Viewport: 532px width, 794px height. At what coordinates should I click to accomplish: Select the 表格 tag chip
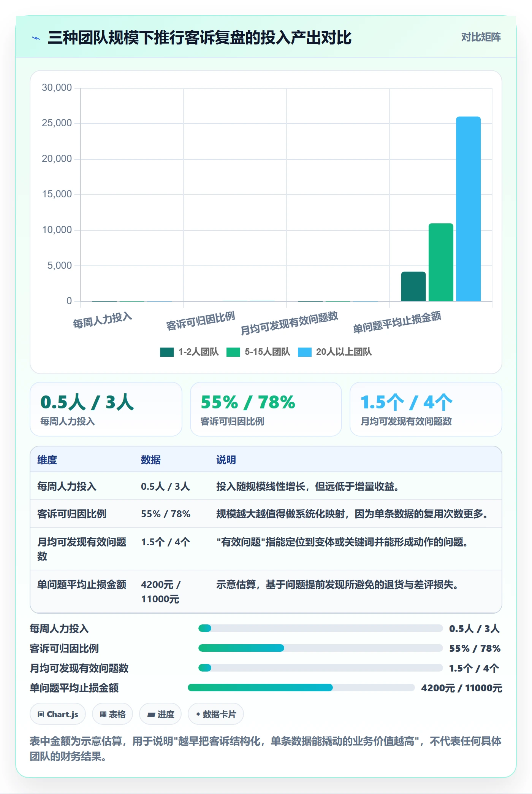tap(112, 714)
